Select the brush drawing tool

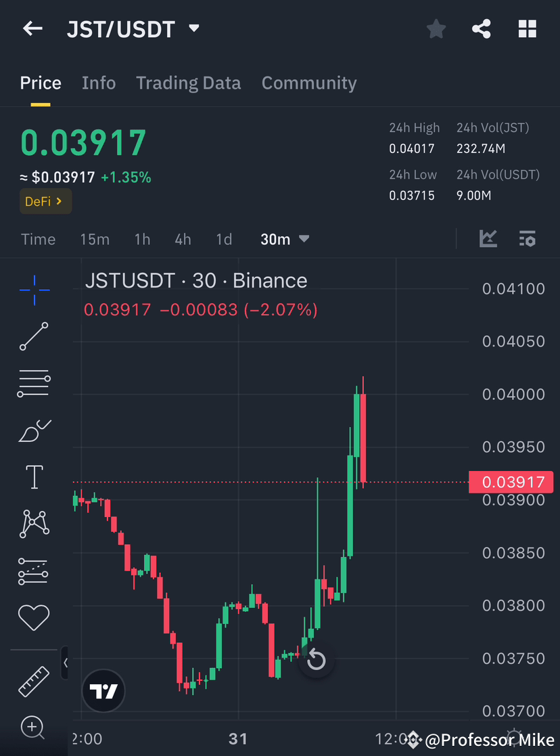click(34, 430)
